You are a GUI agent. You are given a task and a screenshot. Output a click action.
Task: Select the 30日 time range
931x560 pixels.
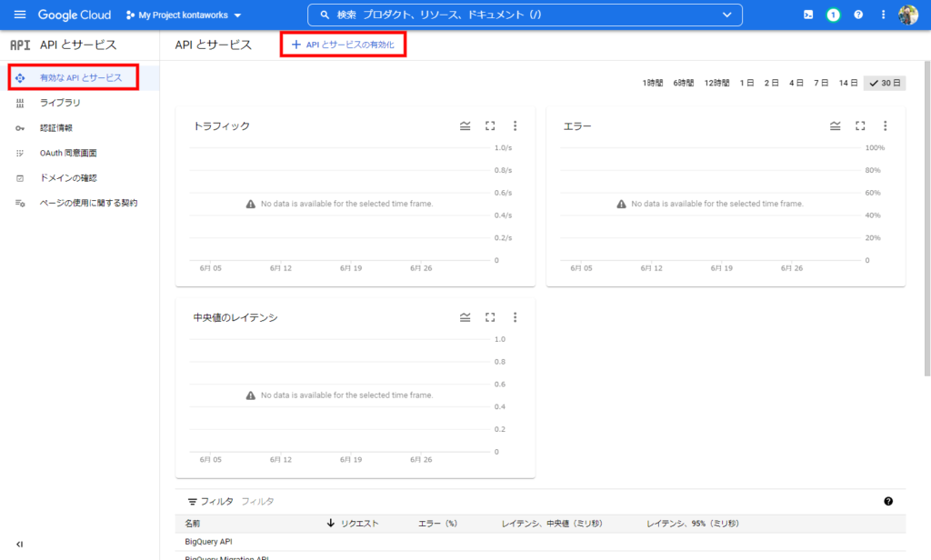tap(885, 83)
